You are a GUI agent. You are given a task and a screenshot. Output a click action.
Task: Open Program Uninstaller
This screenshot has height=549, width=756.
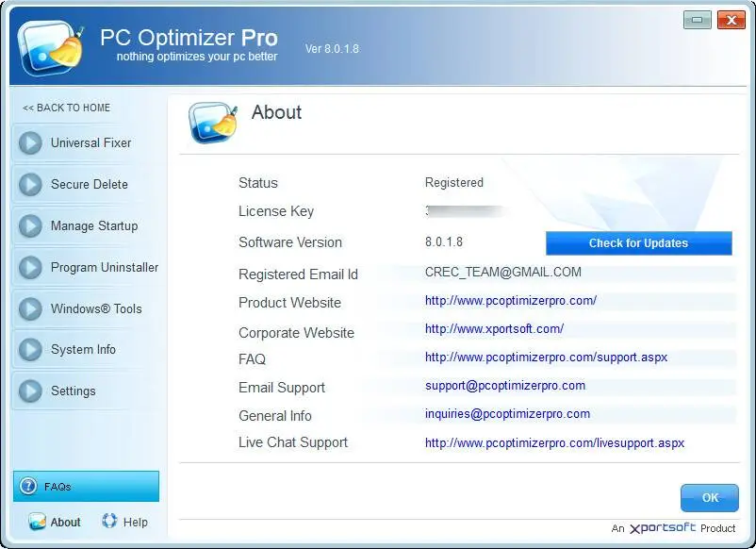(x=90, y=267)
